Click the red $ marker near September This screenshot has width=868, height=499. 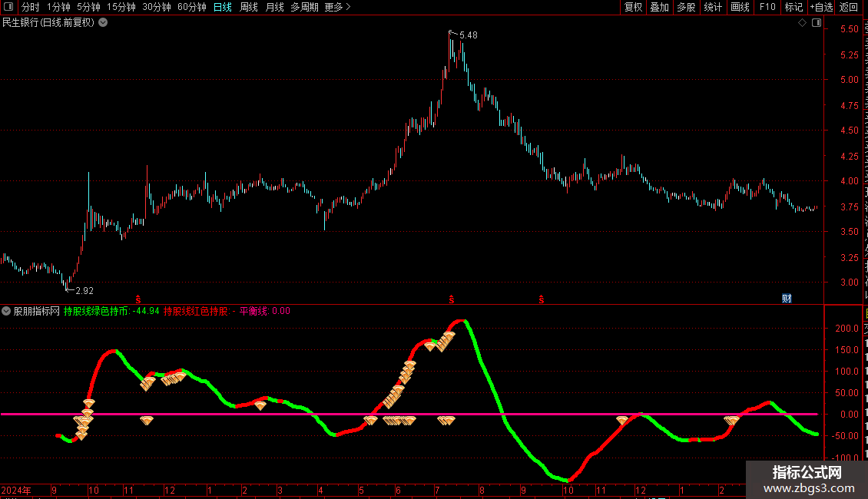click(x=542, y=299)
